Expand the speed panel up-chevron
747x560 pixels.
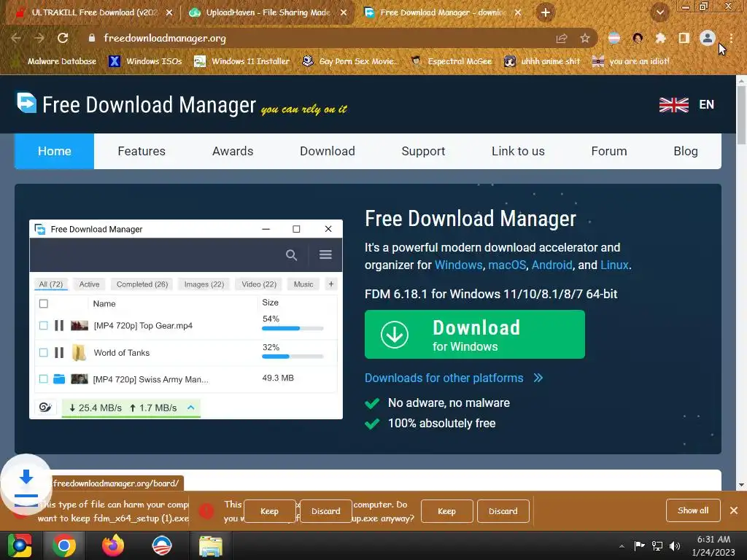coord(191,407)
